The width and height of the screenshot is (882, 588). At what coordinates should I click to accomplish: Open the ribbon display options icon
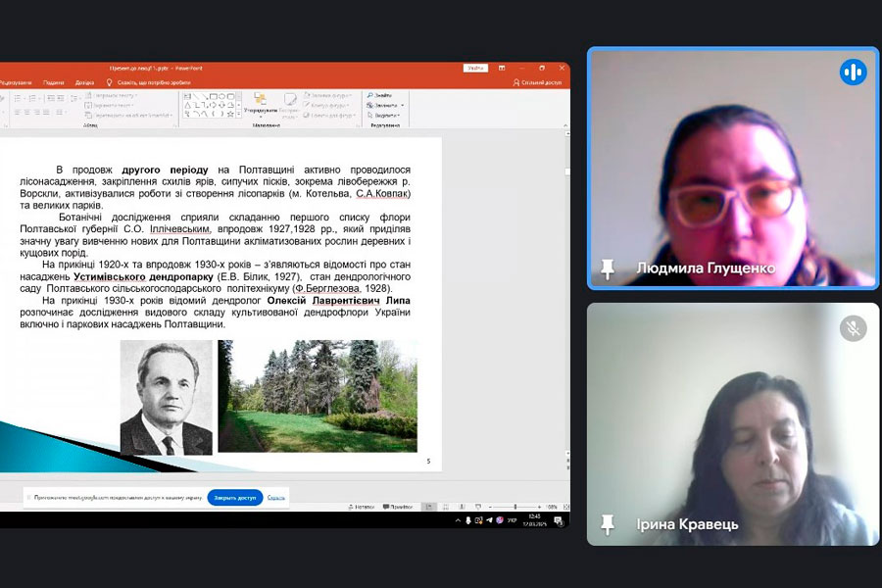point(502,68)
